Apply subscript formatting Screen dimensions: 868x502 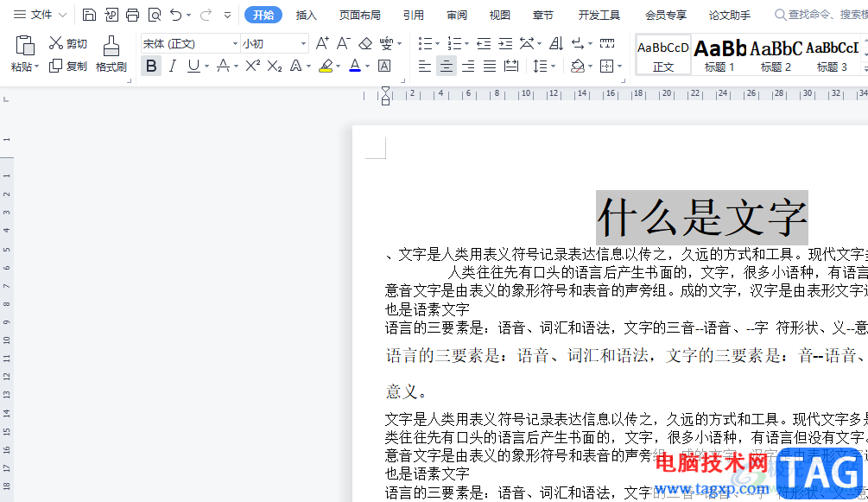275,66
